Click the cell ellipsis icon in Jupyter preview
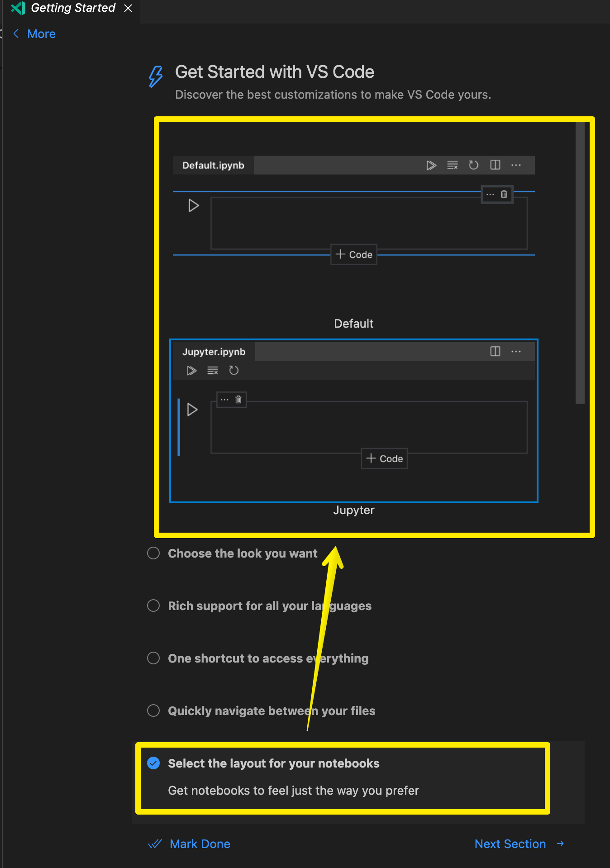This screenshot has height=868, width=610. (224, 400)
